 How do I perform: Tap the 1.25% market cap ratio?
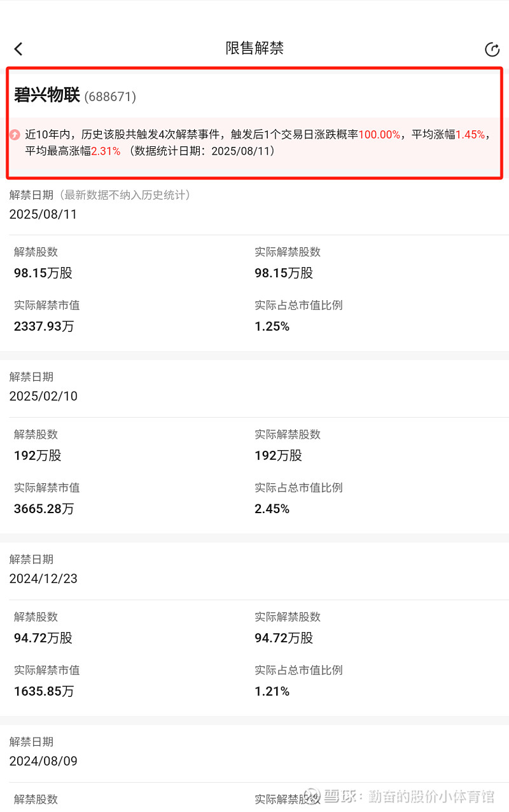point(272,327)
